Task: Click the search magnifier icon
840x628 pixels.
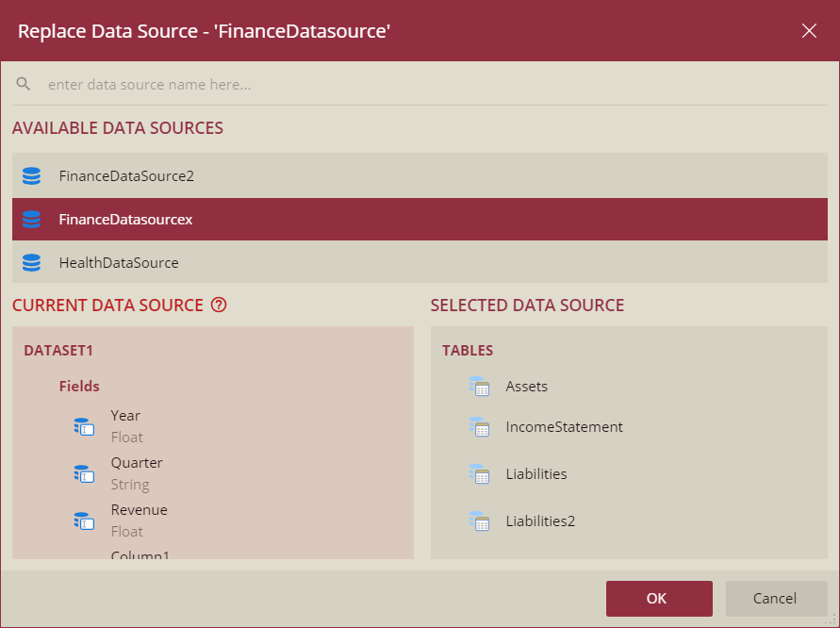Action: pyautogui.click(x=23, y=84)
